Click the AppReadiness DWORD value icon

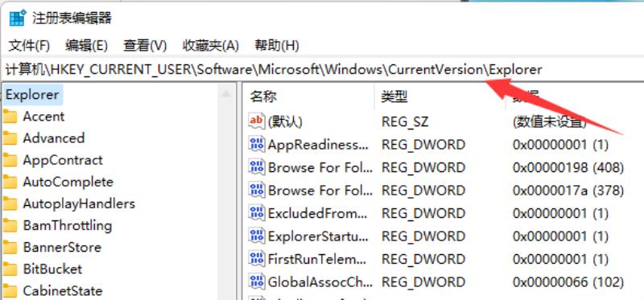(257, 145)
